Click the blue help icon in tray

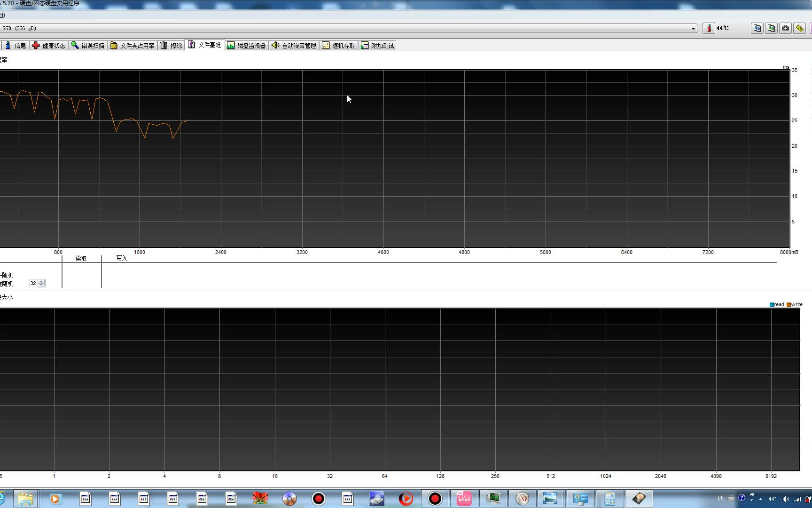[742, 498]
